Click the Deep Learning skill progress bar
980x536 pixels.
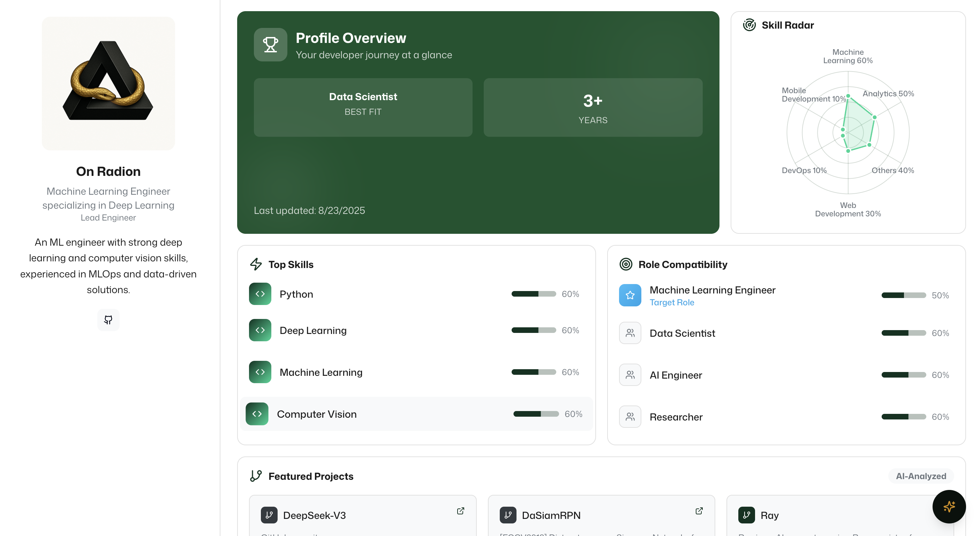[534, 330]
